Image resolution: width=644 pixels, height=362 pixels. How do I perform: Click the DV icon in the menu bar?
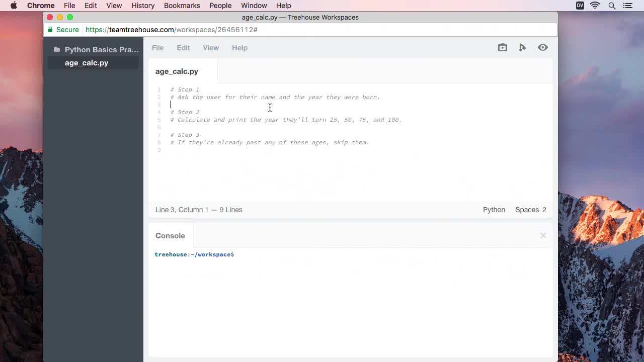coord(580,6)
